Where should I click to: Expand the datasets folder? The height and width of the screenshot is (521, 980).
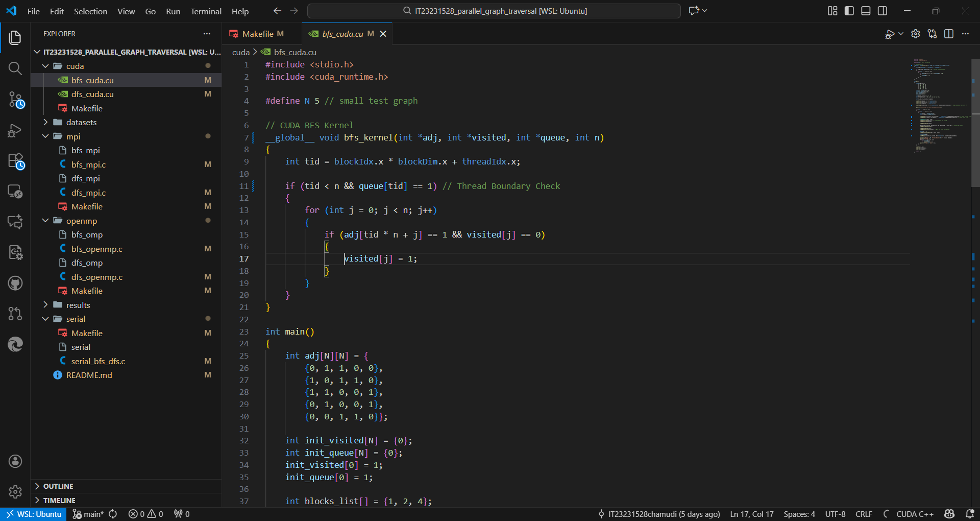pos(81,122)
